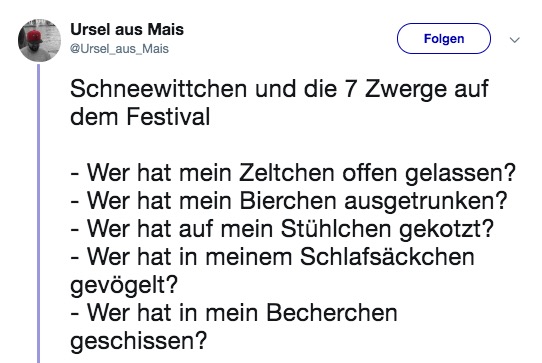Open the @Ursel_aus_Mais handle link
The height and width of the screenshot is (363, 542).
pos(119,49)
